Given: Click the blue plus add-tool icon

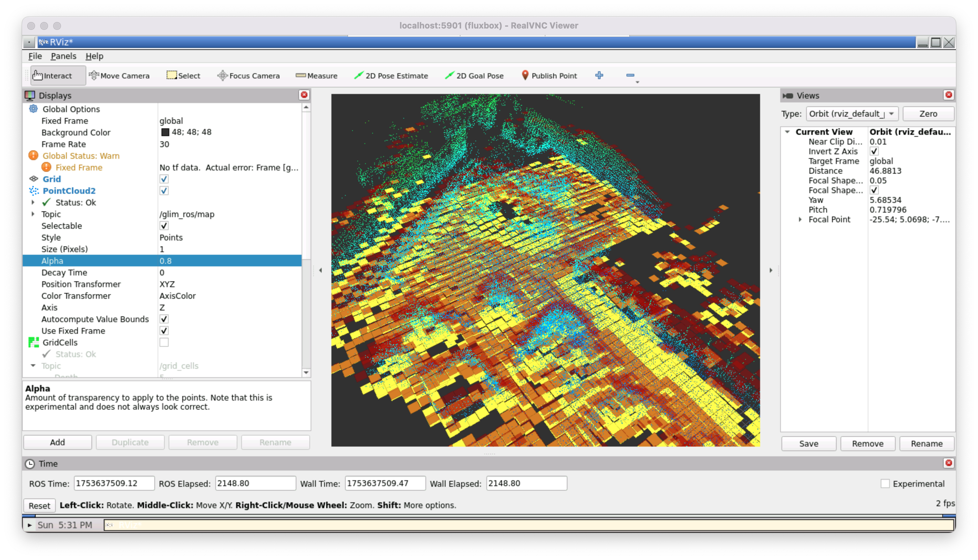Looking at the screenshot, I should (599, 76).
